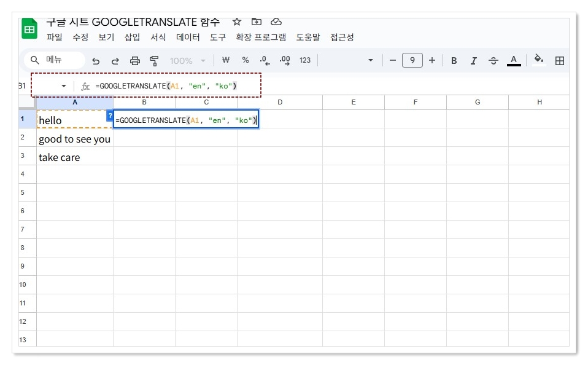The width and height of the screenshot is (588, 365).
Task: Move document using the folder icon
Action: point(257,22)
